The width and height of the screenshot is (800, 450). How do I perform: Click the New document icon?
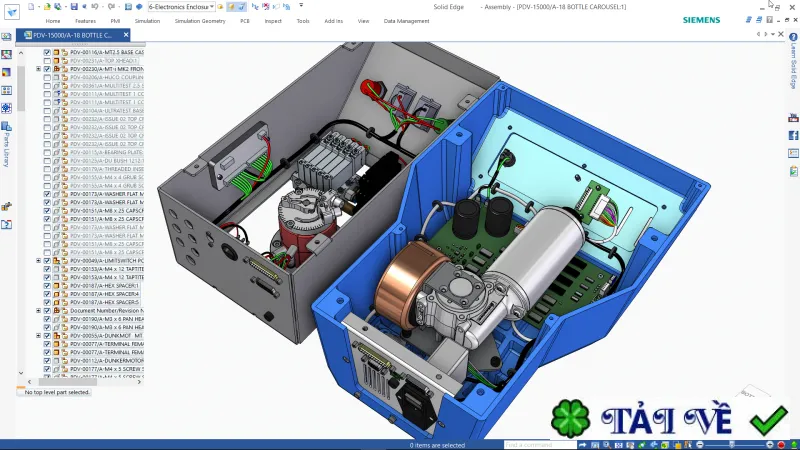pos(31,7)
